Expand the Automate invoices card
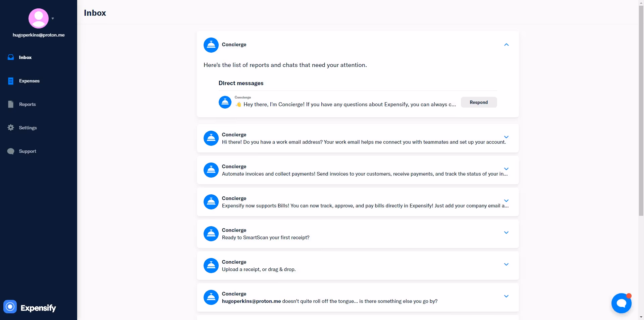Image resolution: width=644 pixels, height=320 pixels. pos(506,169)
